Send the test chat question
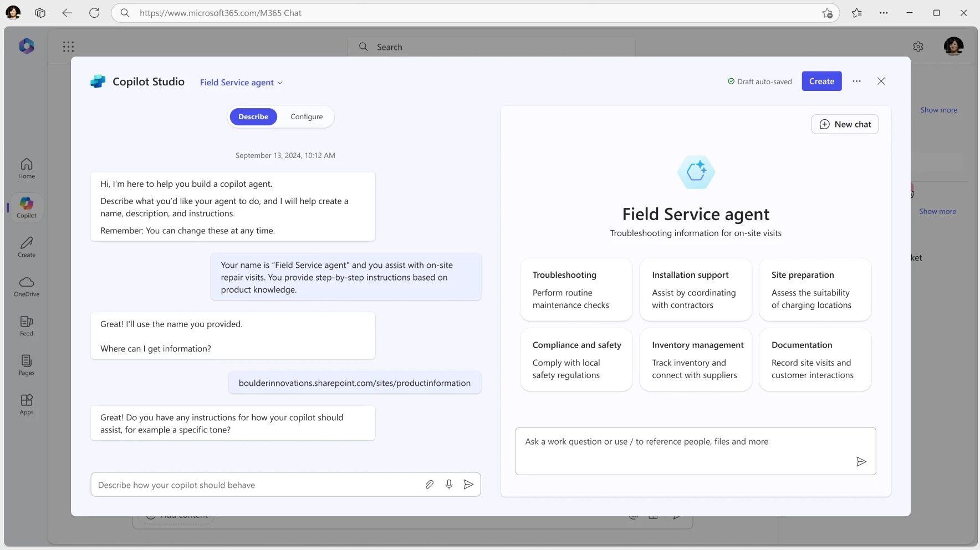Screen dimensions: 980x550 pos(861,462)
